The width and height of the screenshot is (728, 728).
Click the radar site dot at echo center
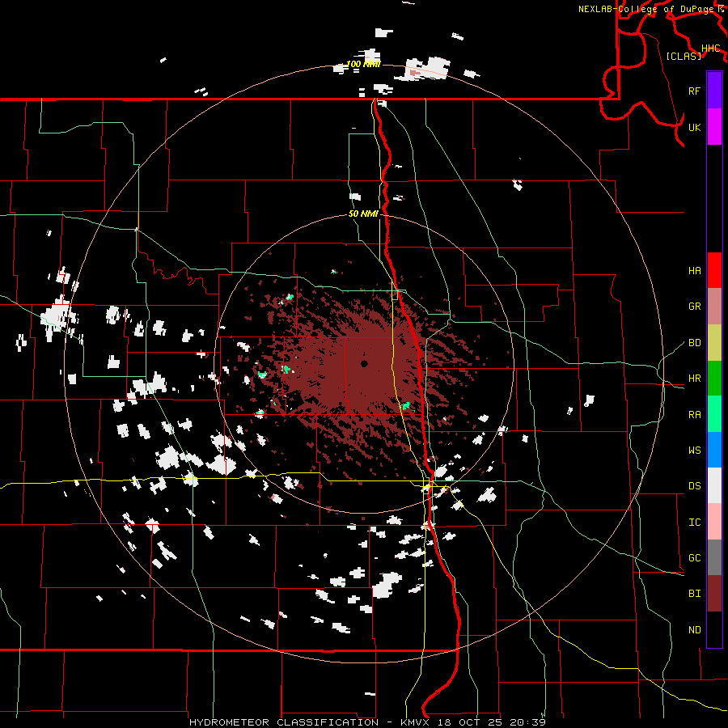(365, 364)
